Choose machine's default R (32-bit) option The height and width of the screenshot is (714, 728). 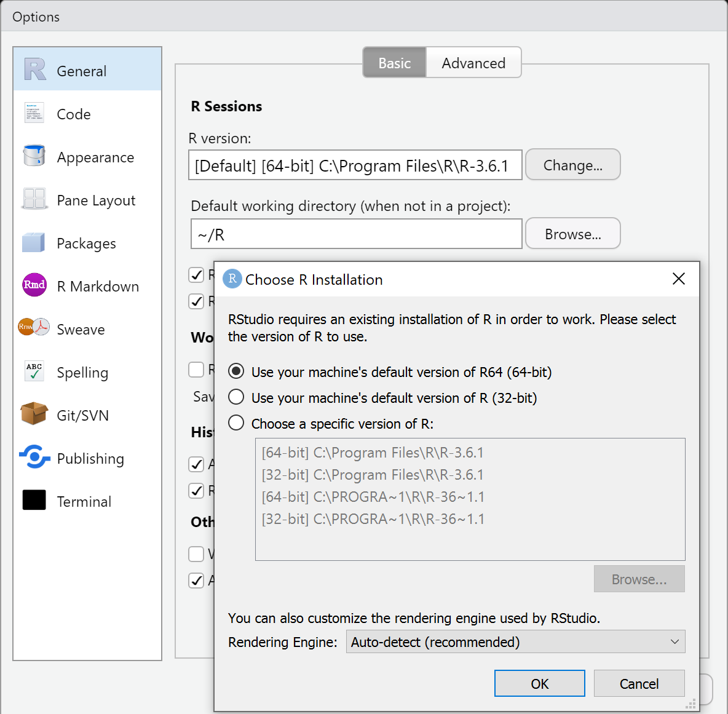click(x=236, y=397)
